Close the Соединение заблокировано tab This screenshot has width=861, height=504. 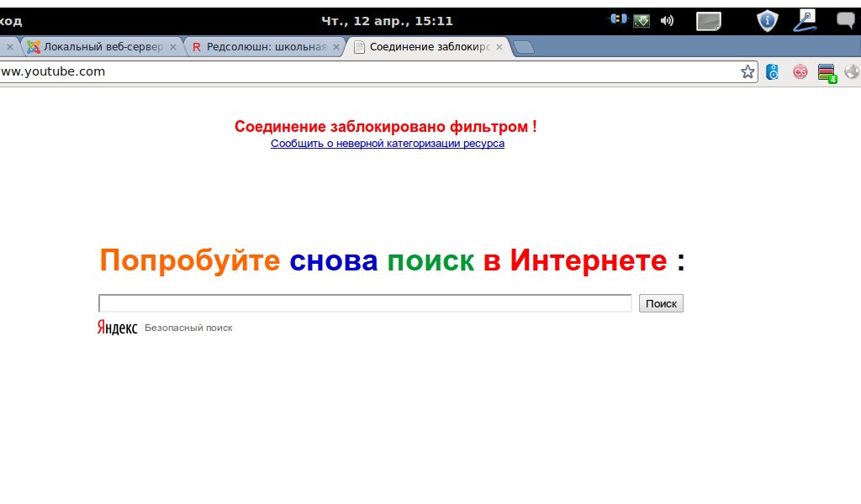499,48
